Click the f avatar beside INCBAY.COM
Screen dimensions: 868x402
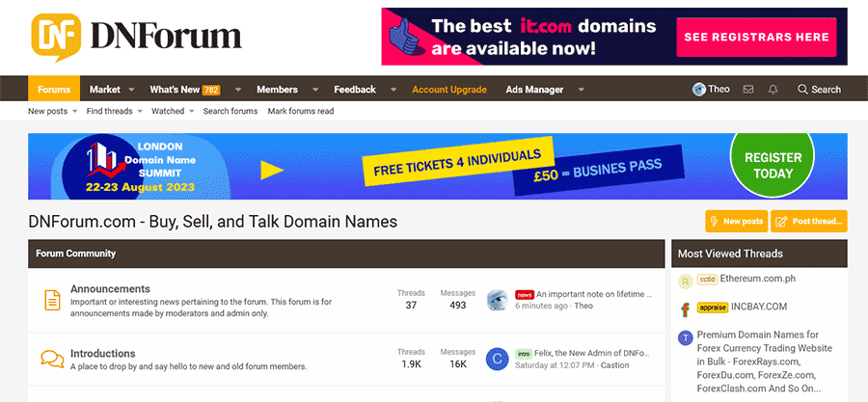point(686,309)
